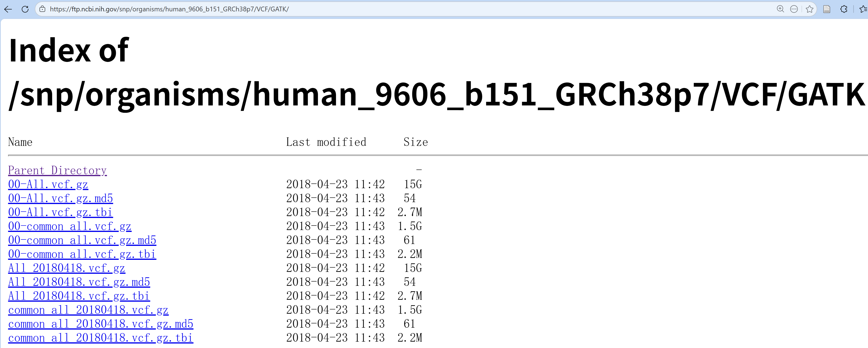This screenshot has width=868, height=348.
Task: Open 00-common_all.vcf.gz.tbi index file
Action: (x=82, y=254)
